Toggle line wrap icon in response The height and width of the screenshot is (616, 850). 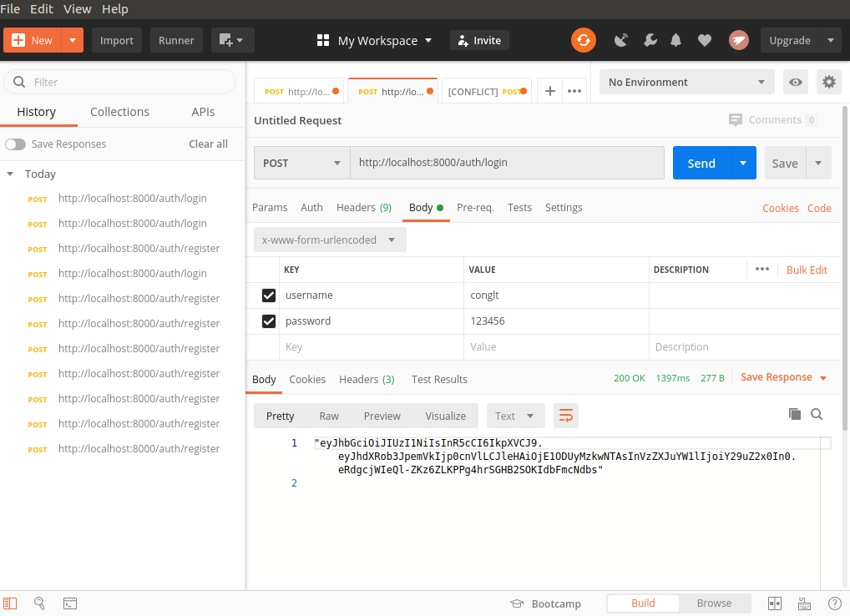[565, 416]
